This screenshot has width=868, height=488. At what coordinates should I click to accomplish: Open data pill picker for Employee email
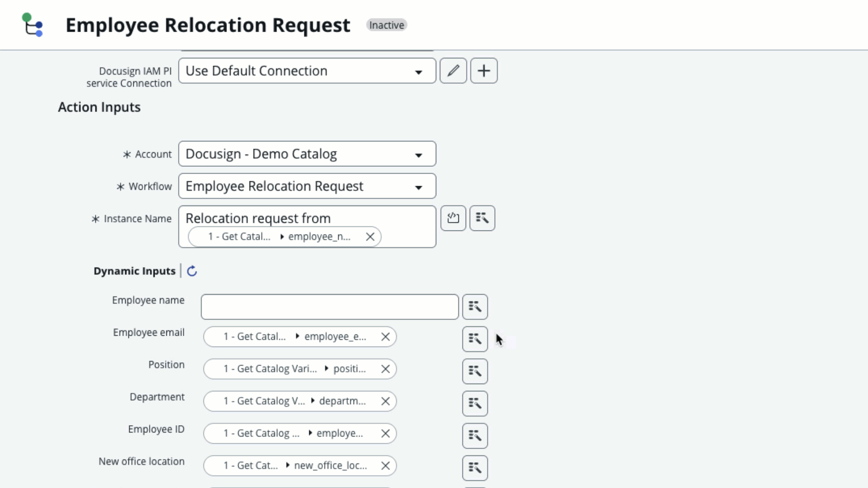coord(474,339)
